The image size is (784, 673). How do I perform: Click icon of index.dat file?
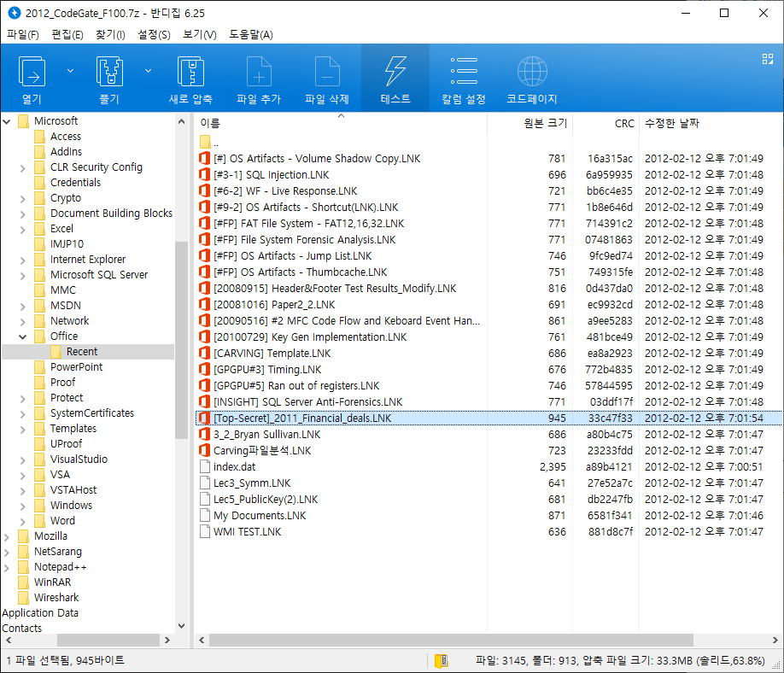(x=204, y=466)
